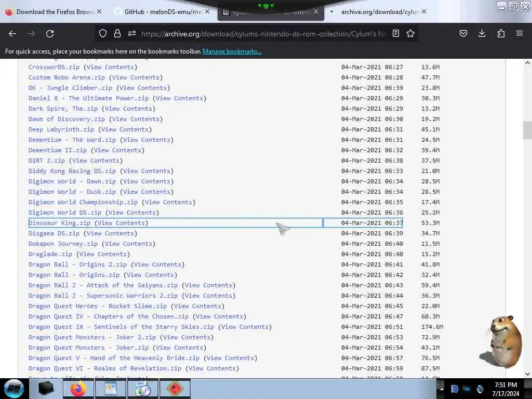Close the active cylums tab
Viewport: 532px width, 399px height.
click(316, 11)
